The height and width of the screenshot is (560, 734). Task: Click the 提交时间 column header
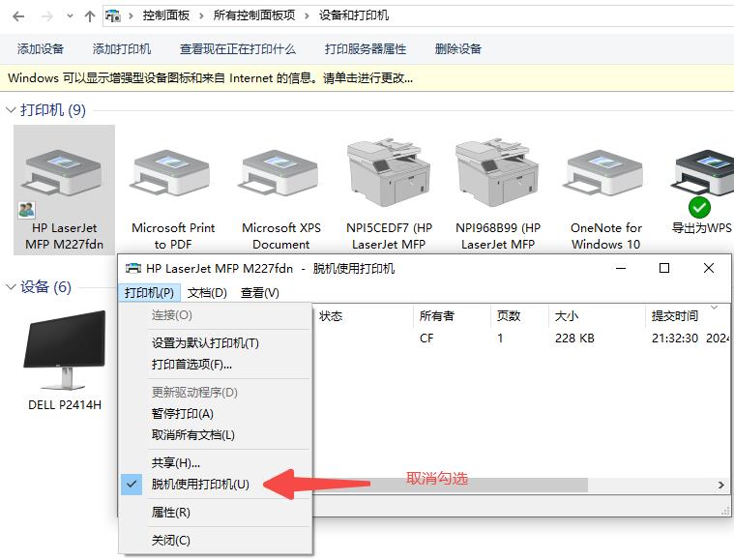point(688,316)
